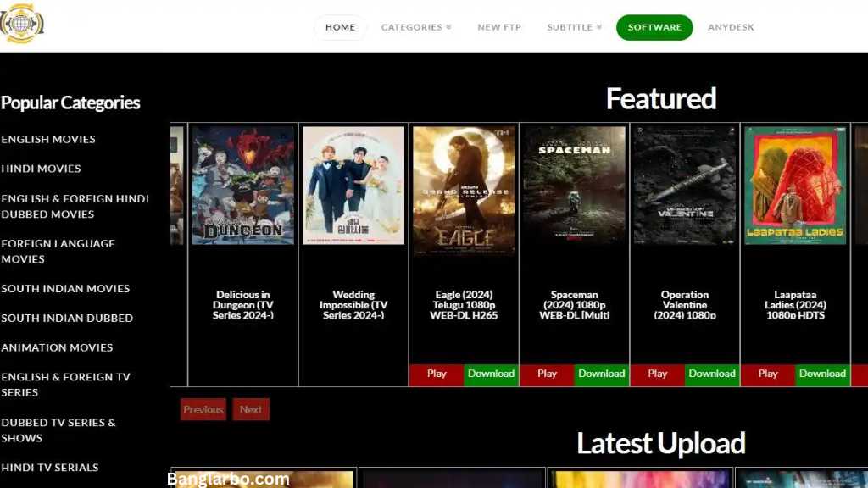Download Eagle (2024) Telugu

point(491,374)
